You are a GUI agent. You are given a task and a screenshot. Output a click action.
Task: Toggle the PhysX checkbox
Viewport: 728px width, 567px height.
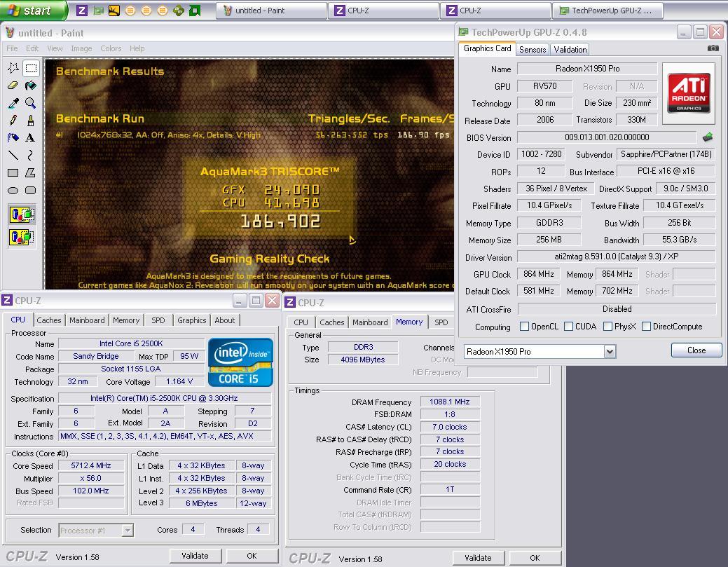coord(607,327)
